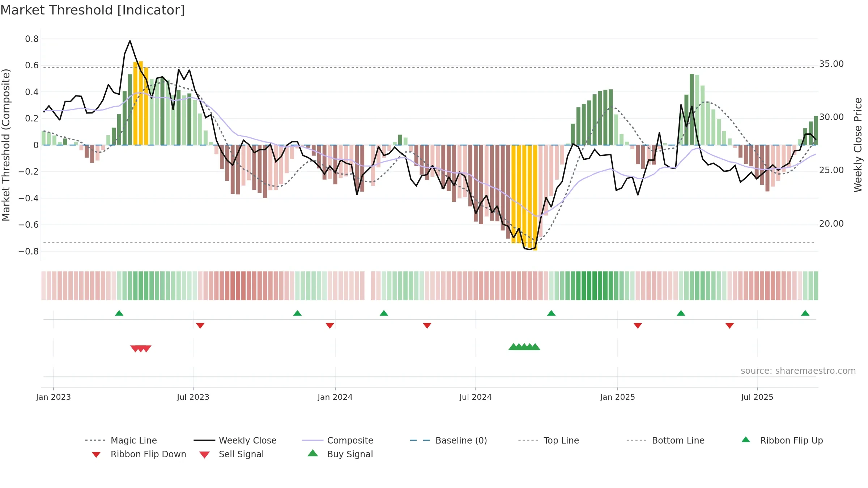Viewport: 868px width, 488px height.
Task: Click the 0.6 left axis tick label
Action: coord(32,65)
